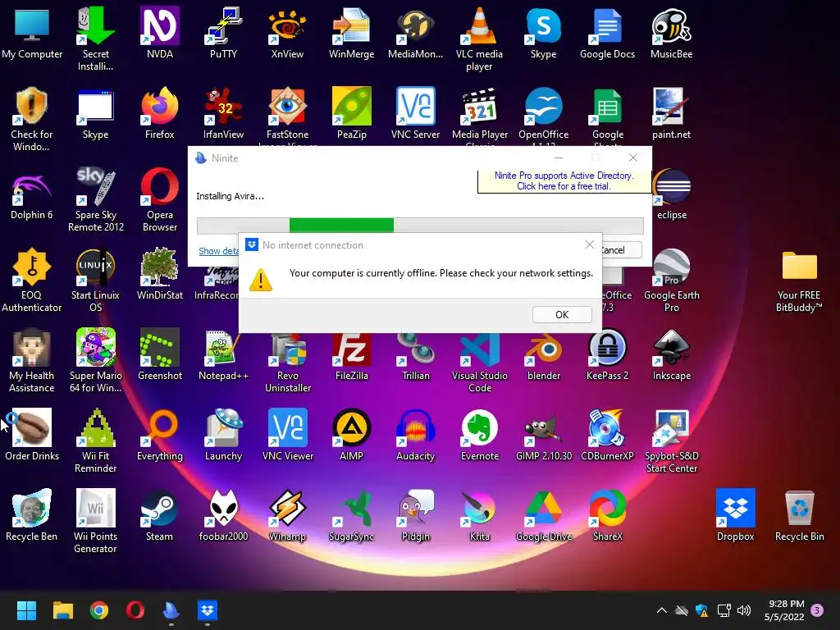Launch Super Mario 64 shortcut
Screen dimensions: 840x630
(x=95, y=361)
